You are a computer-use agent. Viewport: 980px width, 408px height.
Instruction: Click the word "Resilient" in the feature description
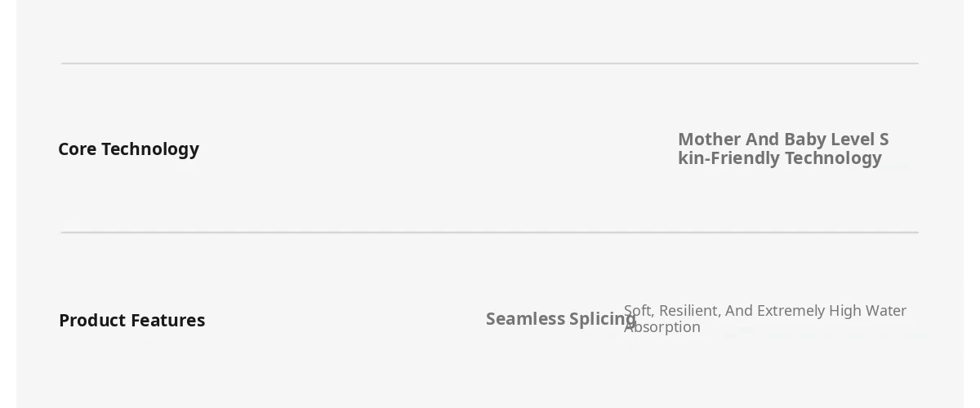coord(688,311)
